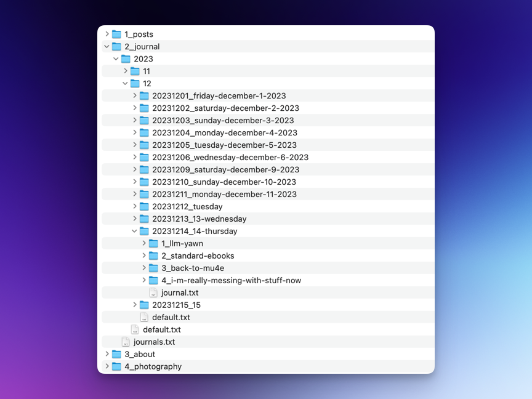Image resolution: width=532 pixels, height=399 pixels.
Task: Collapse the 2_journal folder
Action: (107, 46)
